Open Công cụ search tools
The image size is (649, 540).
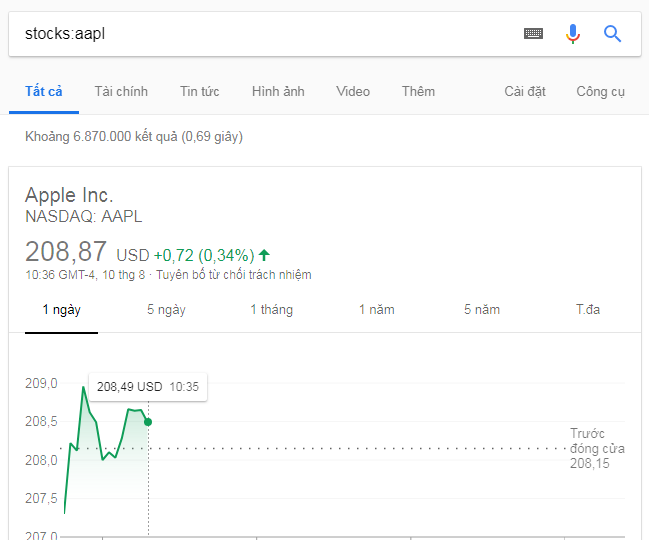tap(600, 91)
